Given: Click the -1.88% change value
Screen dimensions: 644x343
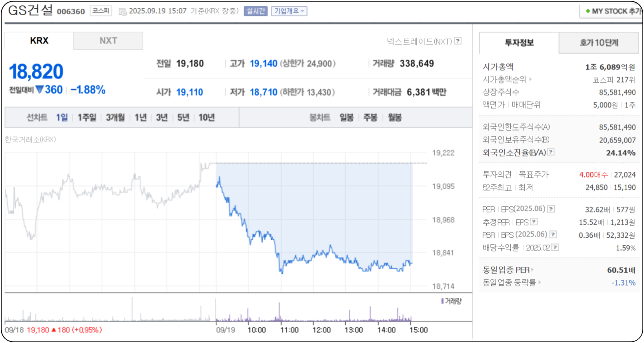Looking at the screenshot, I should 88,90.
